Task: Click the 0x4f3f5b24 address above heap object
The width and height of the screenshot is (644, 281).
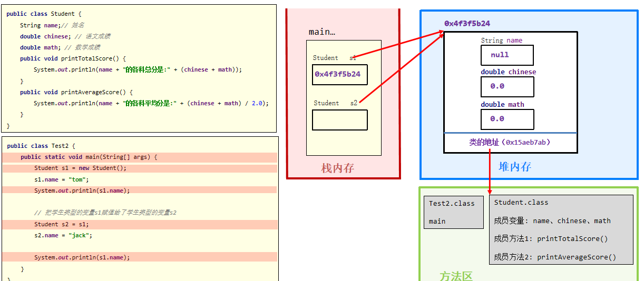Action: 467,24
